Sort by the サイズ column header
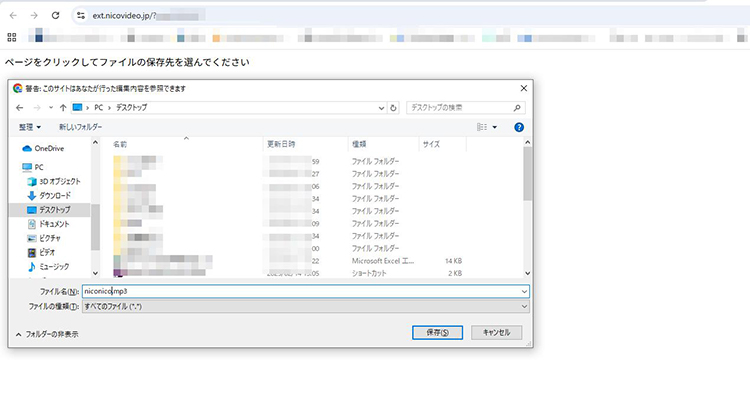Screen dimensions: 750x393 click(x=442, y=144)
